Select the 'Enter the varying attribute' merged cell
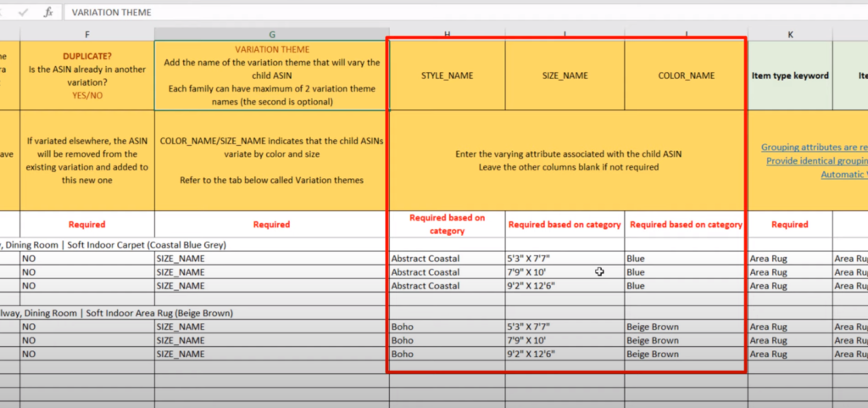868x408 pixels. [x=569, y=160]
